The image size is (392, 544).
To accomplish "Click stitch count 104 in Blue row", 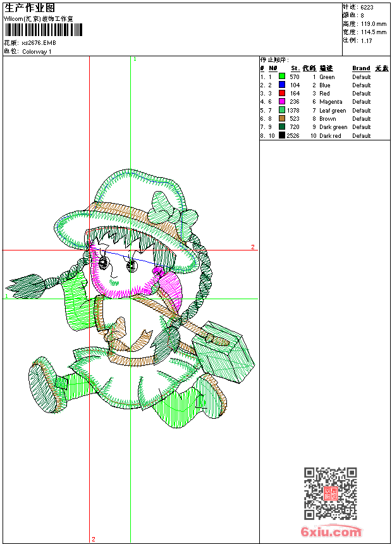I will click(x=295, y=85).
